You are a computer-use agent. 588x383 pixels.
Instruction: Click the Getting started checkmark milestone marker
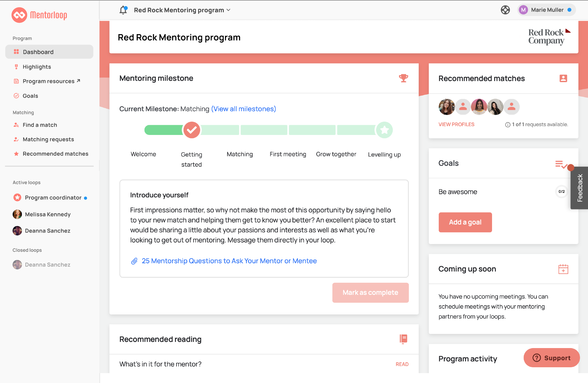pos(191,130)
